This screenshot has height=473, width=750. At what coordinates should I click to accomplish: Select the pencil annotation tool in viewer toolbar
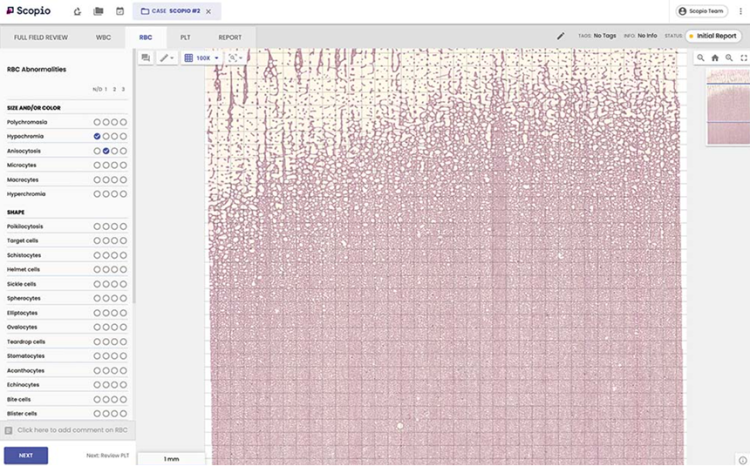[x=164, y=58]
